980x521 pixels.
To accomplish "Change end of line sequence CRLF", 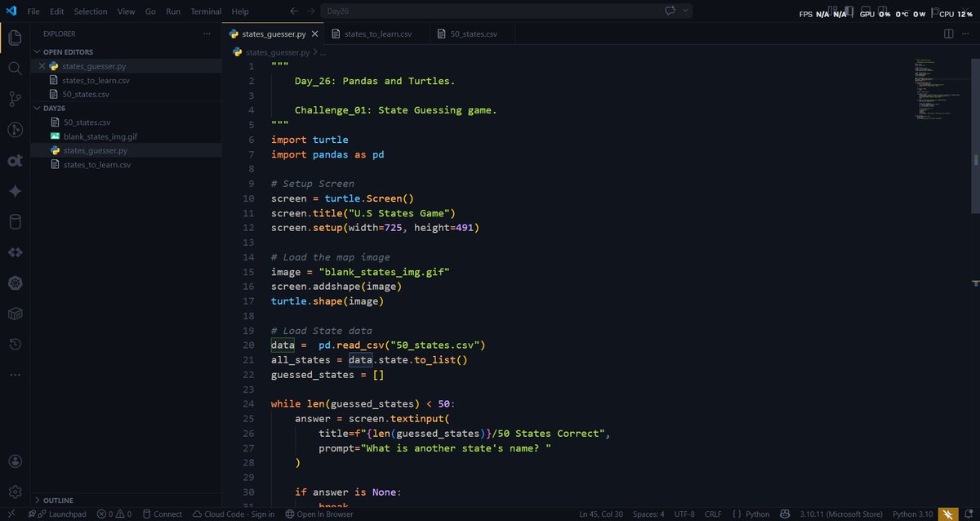I will [712, 514].
